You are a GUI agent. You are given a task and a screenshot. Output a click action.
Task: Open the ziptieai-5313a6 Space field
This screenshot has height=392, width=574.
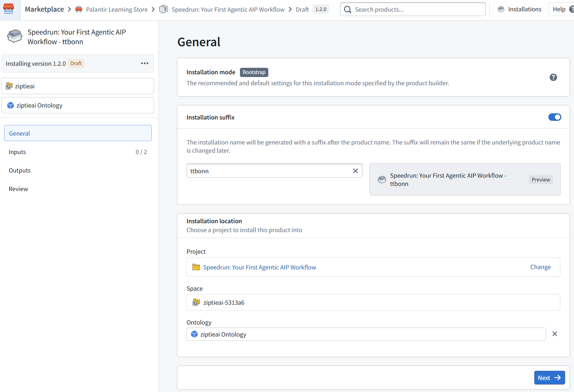coord(373,302)
